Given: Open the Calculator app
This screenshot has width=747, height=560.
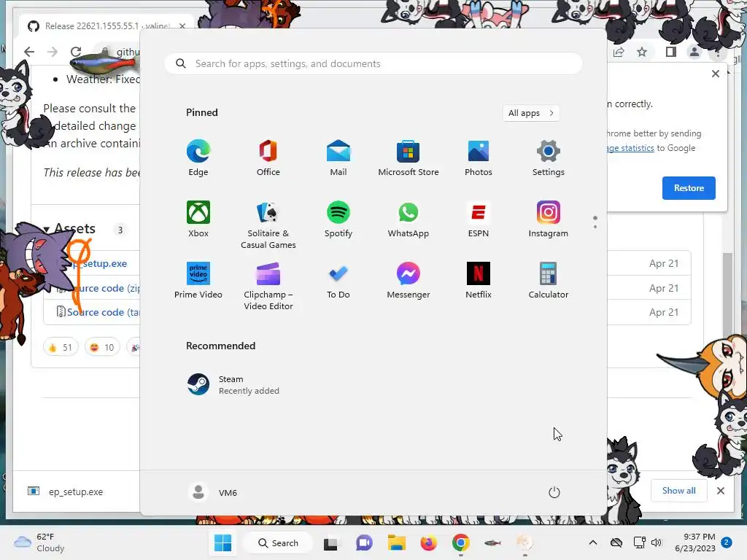Looking at the screenshot, I should pos(549,281).
